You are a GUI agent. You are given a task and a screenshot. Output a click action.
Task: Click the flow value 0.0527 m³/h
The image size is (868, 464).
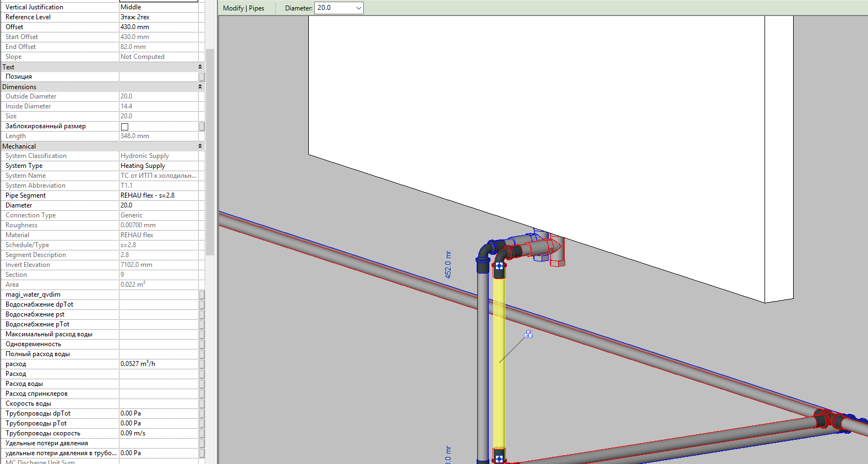[159, 364]
